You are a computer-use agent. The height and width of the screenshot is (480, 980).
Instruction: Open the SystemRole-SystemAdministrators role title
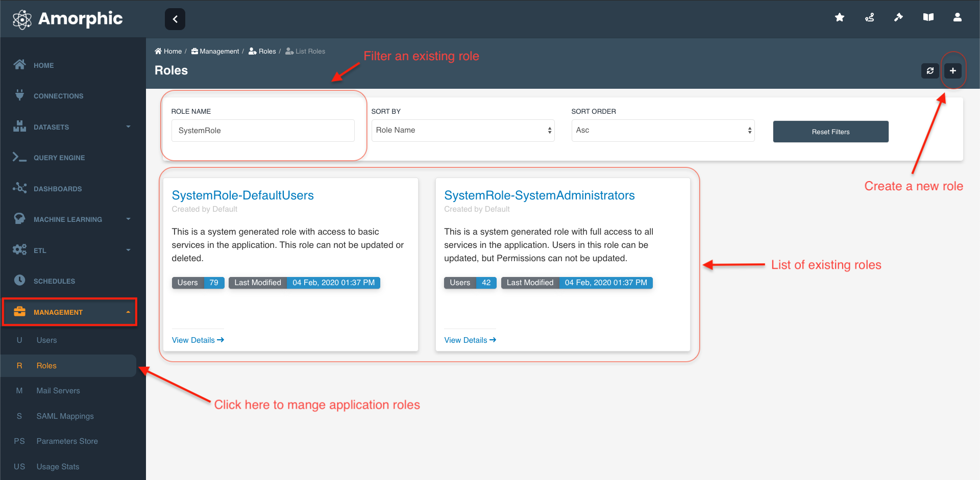[539, 195]
